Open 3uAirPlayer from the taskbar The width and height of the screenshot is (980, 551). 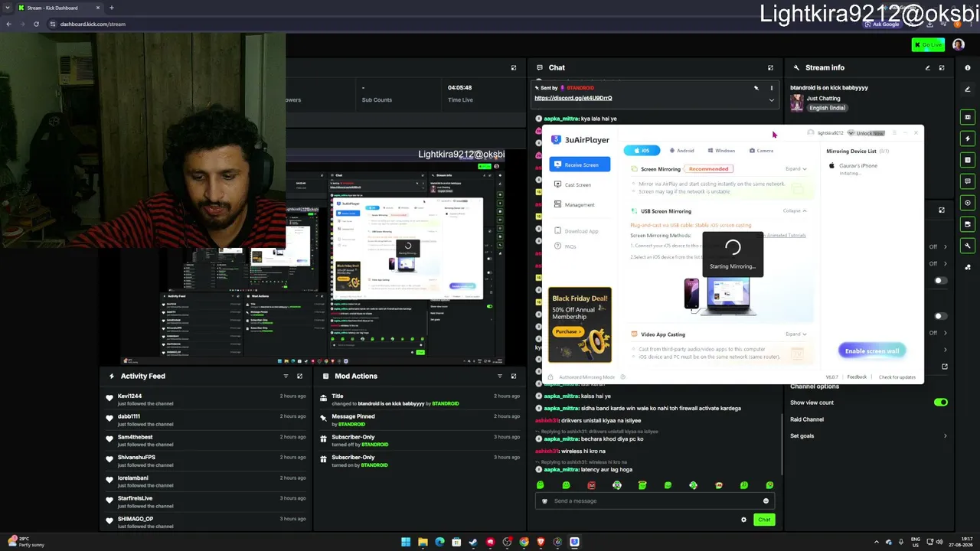(x=574, y=543)
